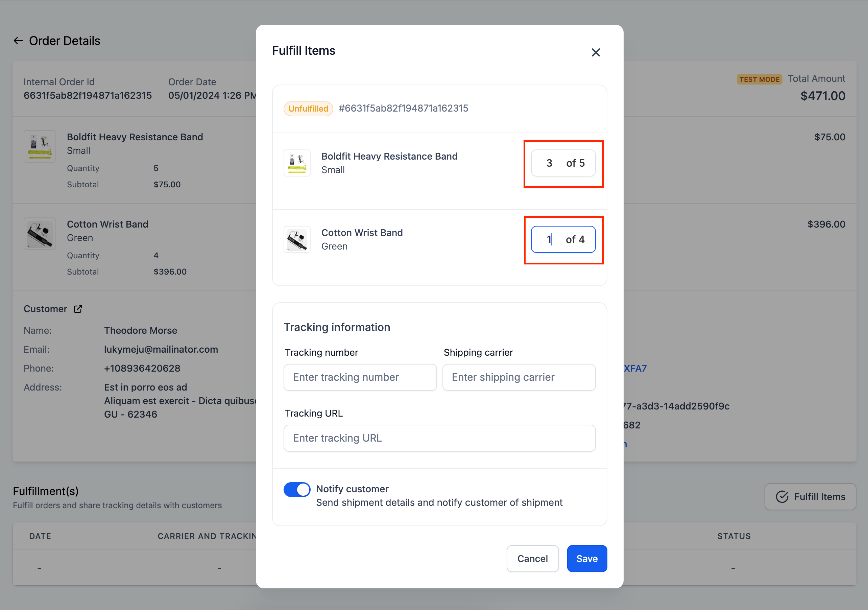Click the Enter tracking number input field

pyautogui.click(x=359, y=377)
